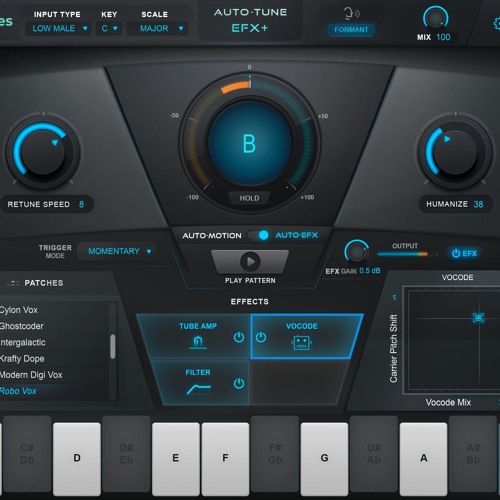Switch the Auto-Motion / Auto-EFX toggle
The width and height of the screenshot is (500, 500).
click(x=258, y=235)
